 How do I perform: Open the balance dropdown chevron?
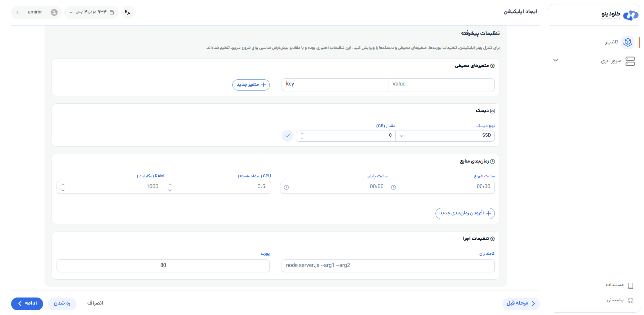tap(71, 12)
